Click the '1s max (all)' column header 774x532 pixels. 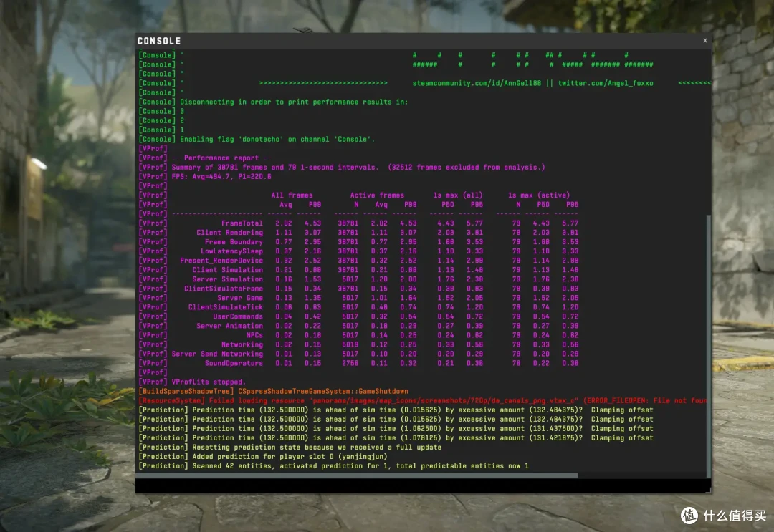457,195
